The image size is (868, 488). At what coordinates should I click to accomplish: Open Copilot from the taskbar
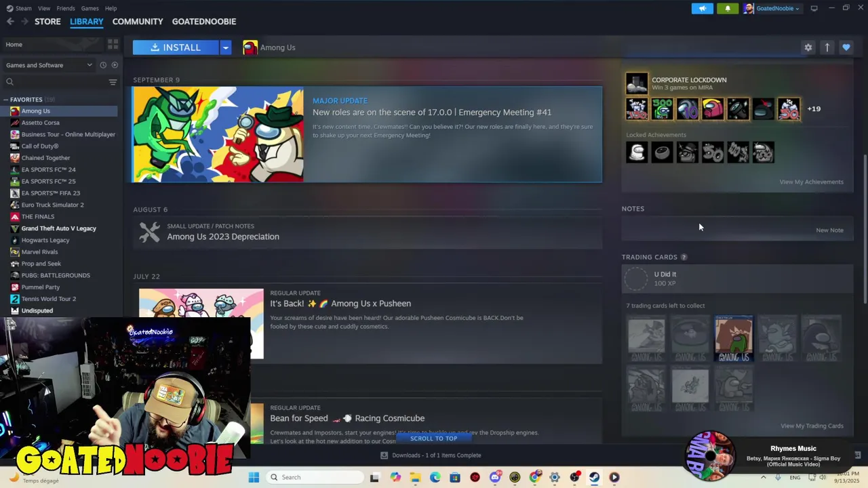[395, 477]
